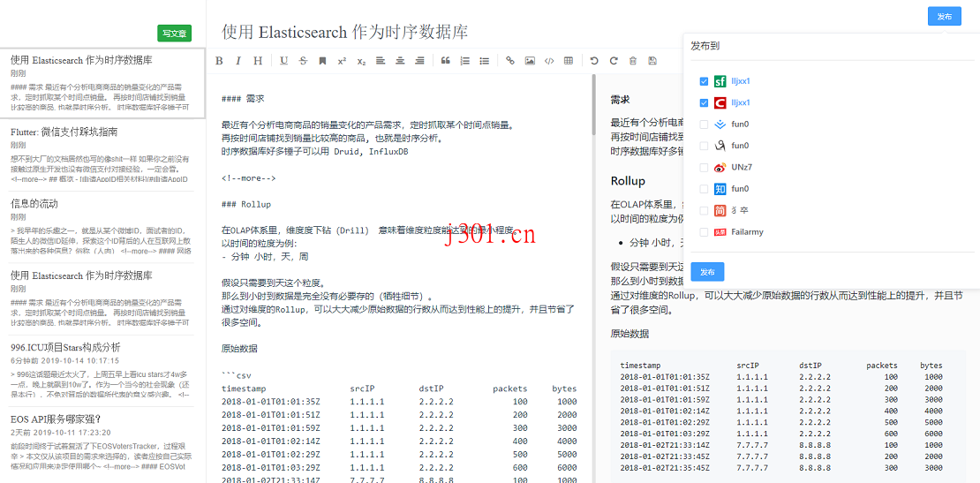Image resolution: width=980 pixels, height=483 pixels.
Task: Click the UNz7 account name
Action: pos(742,168)
